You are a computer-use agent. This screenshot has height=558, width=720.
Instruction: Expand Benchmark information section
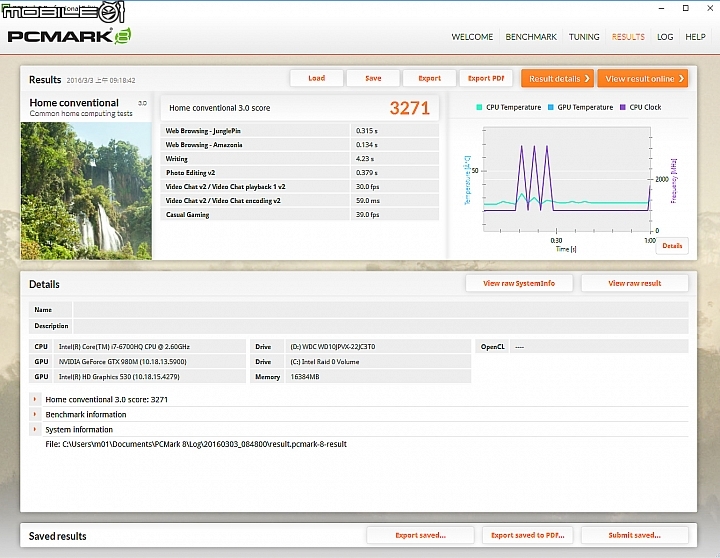(x=35, y=414)
